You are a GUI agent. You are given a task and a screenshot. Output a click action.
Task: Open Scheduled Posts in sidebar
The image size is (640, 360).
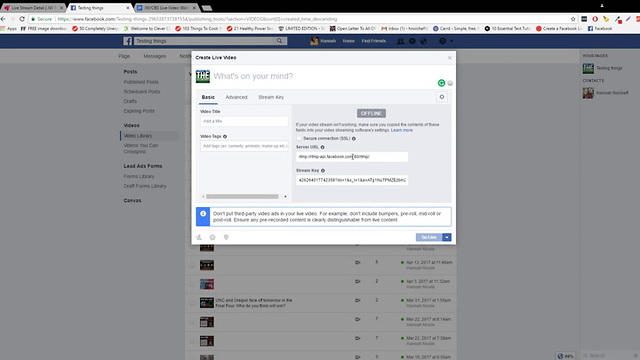(142, 92)
